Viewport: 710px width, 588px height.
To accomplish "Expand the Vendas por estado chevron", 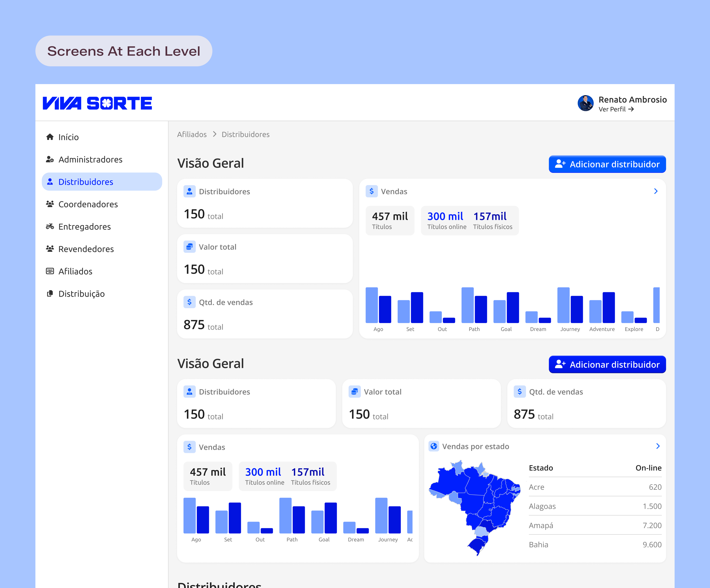I will 658,446.
